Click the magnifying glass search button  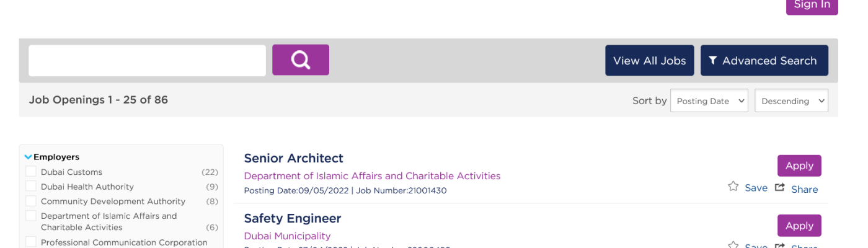click(301, 60)
